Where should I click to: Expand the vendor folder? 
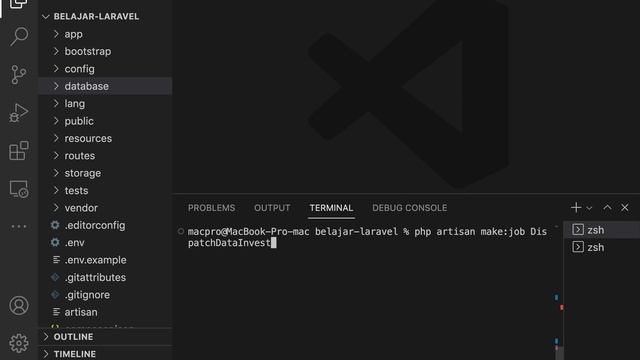105,208
